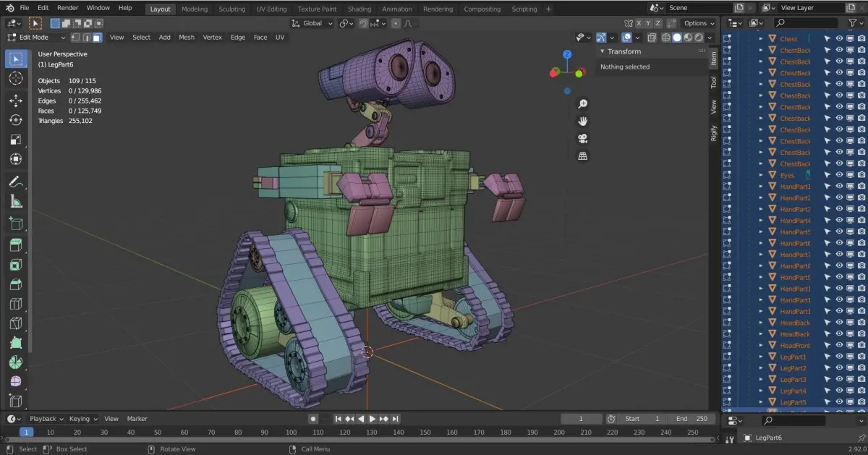
Task: Collapse the Transform panel
Action: click(x=603, y=51)
